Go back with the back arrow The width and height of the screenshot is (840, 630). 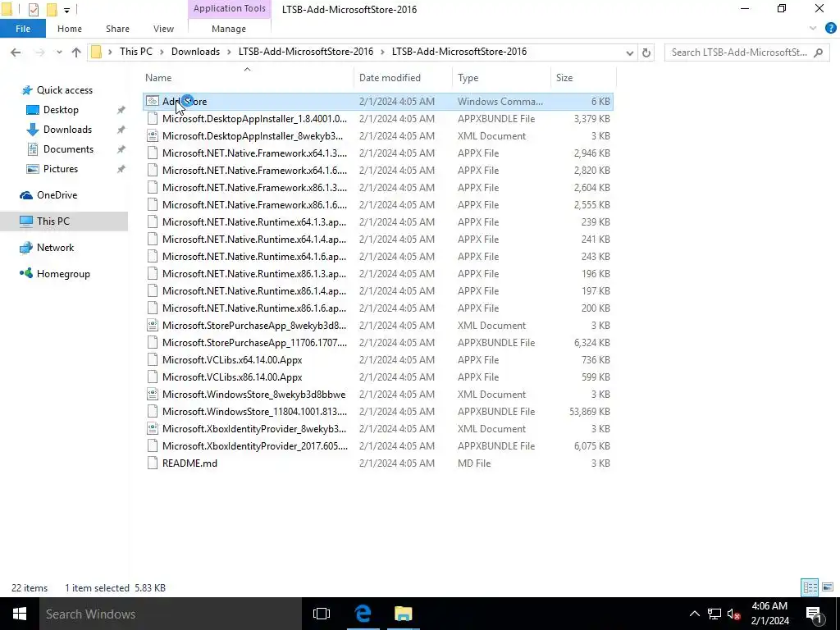click(x=16, y=52)
